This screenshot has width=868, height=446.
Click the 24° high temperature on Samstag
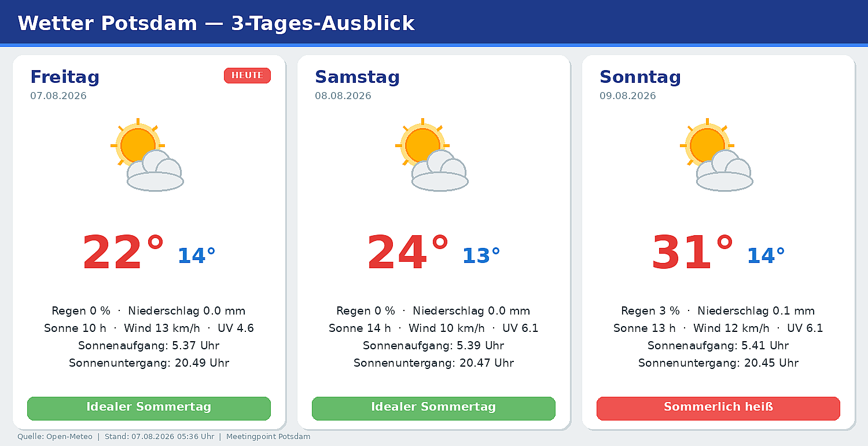click(407, 253)
